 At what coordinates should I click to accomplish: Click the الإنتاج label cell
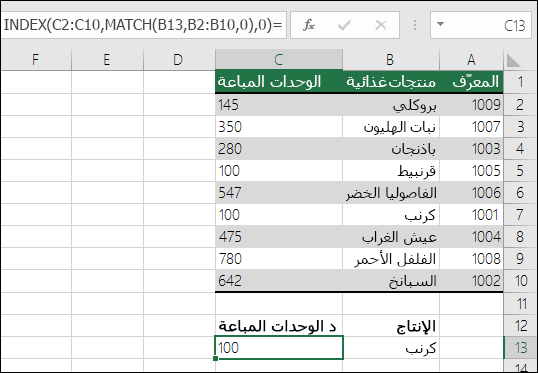click(391, 325)
